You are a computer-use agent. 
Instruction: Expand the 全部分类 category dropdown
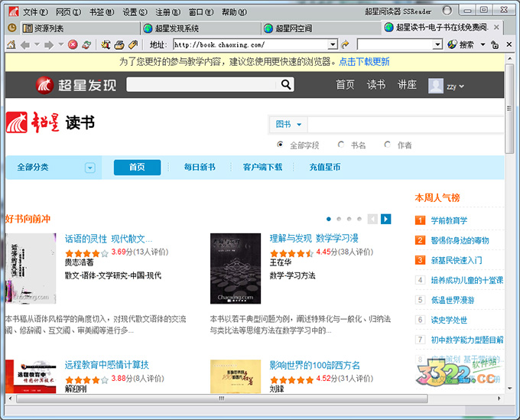point(90,168)
